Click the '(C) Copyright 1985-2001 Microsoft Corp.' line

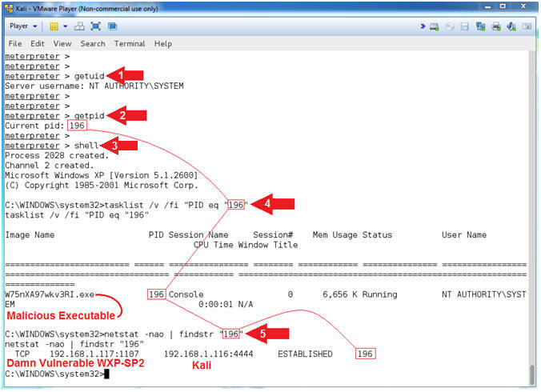point(102,185)
